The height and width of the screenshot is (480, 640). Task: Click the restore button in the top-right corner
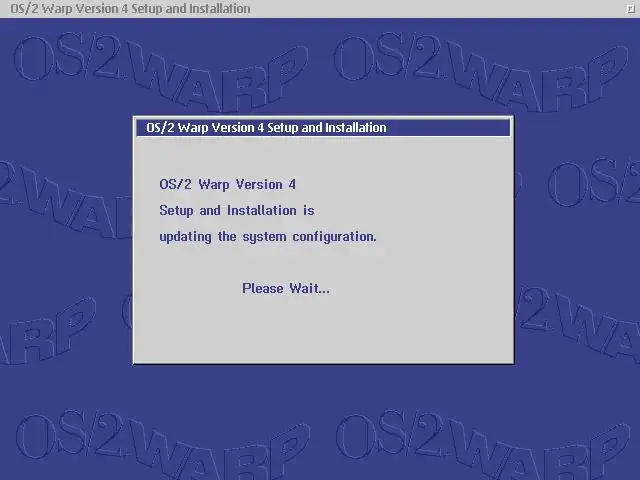click(631, 9)
